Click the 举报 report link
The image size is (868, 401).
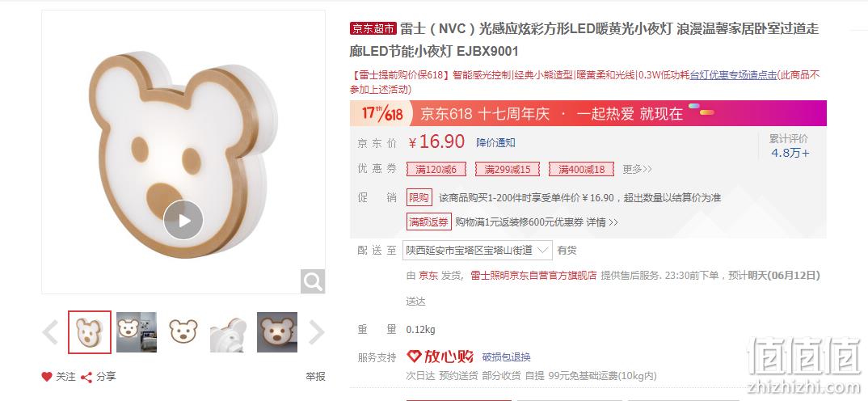pos(315,377)
